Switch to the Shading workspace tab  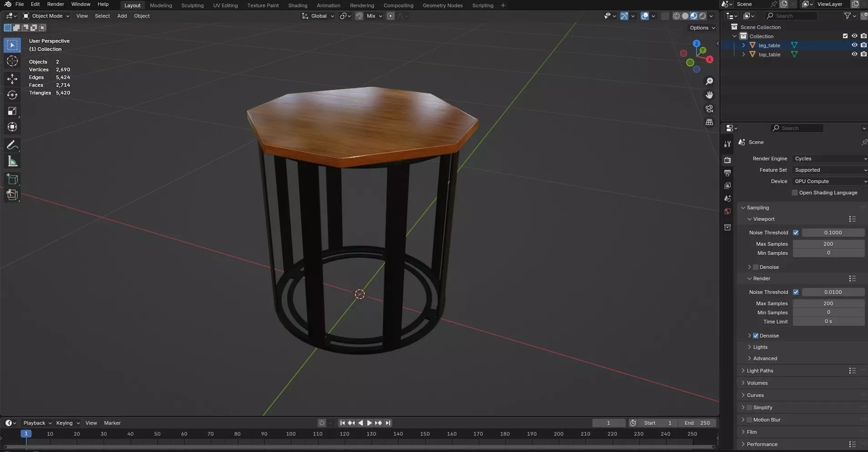297,5
